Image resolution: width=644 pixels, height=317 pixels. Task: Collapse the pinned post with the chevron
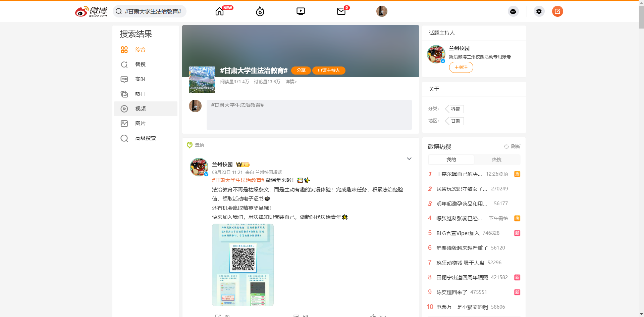(409, 158)
